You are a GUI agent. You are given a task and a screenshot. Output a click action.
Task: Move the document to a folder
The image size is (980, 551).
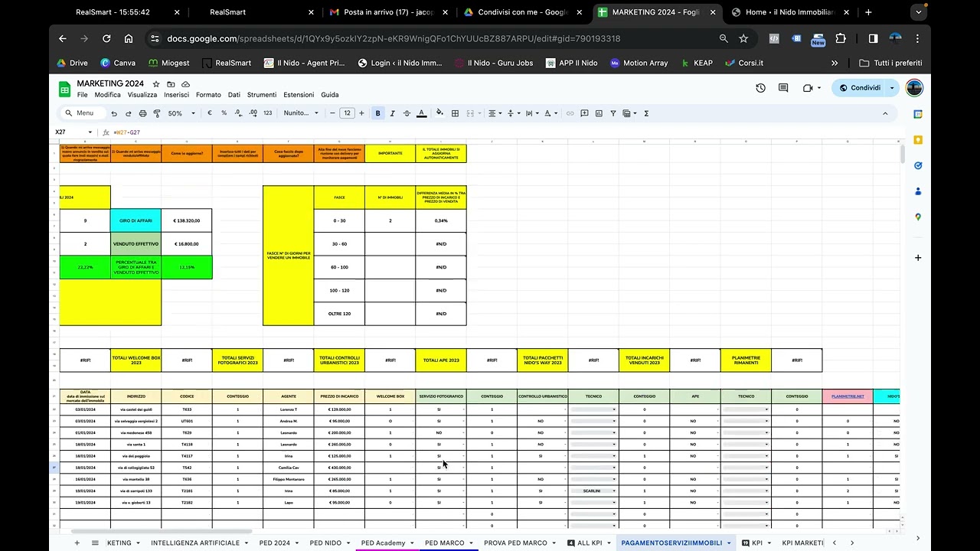pyautogui.click(x=171, y=84)
